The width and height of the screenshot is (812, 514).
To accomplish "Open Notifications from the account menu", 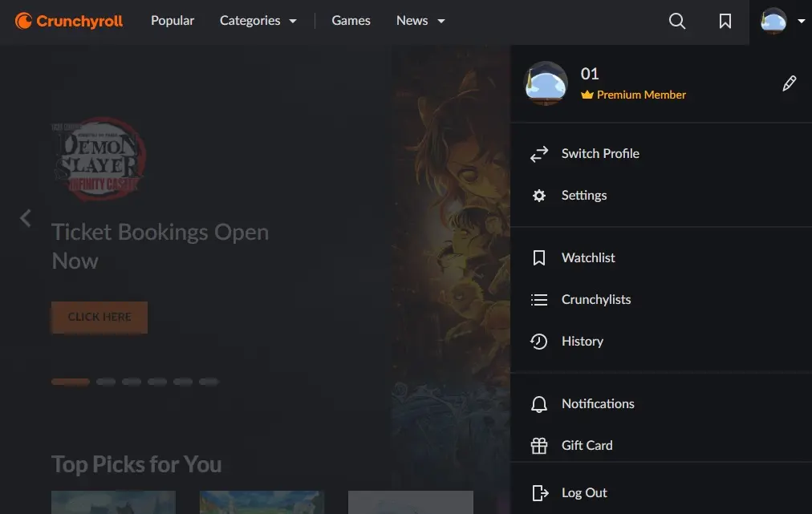I will (661, 404).
